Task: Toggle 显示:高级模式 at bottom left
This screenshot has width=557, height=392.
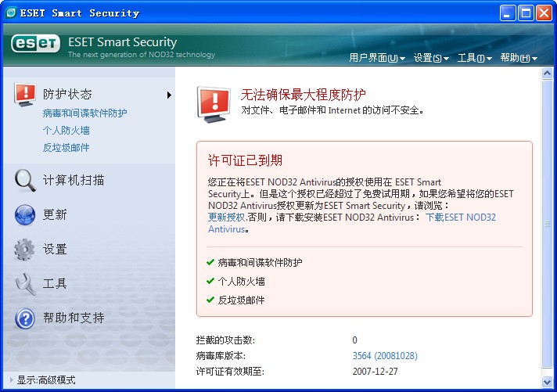Action: [46, 380]
